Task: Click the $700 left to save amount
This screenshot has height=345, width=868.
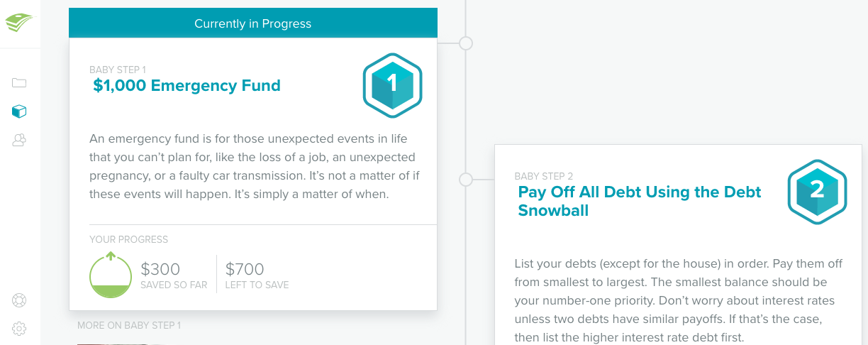Action: 245,269
